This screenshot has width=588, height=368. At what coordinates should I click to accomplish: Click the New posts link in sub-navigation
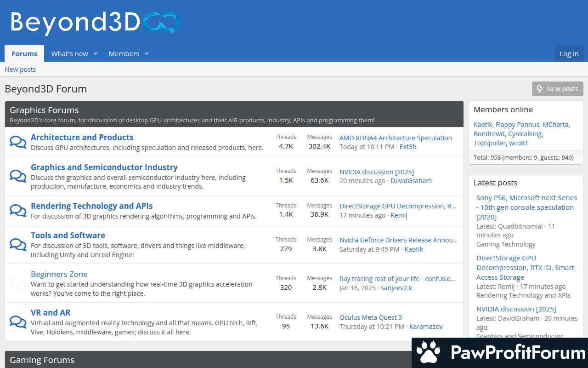(20, 69)
